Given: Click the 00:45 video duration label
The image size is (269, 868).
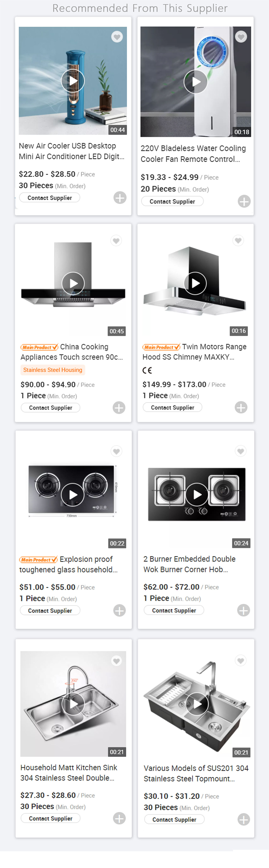Looking at the screenshot, I should click(116, 331).
